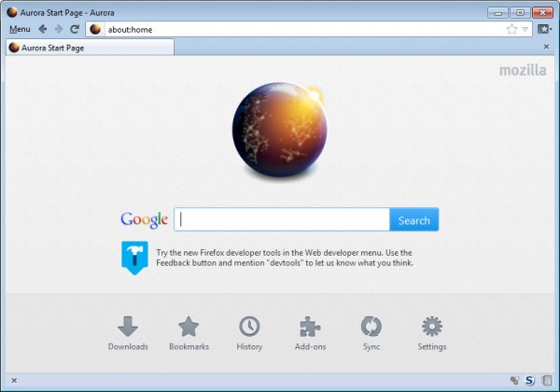This screenshot has height=392, width=560.
Task: Maximize the Aurora window
Action: pos(521,13)
